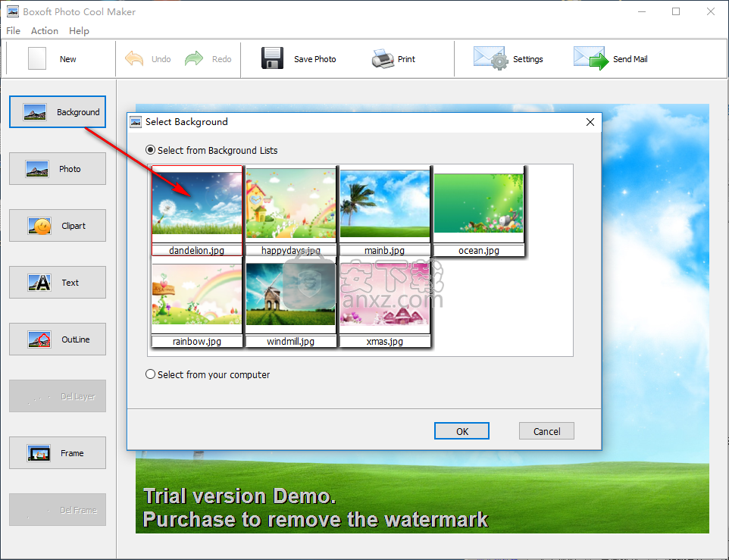This screenshot has height=560, width=729.
Task: Click the Save Photo toolbar label
Action: 314,59
